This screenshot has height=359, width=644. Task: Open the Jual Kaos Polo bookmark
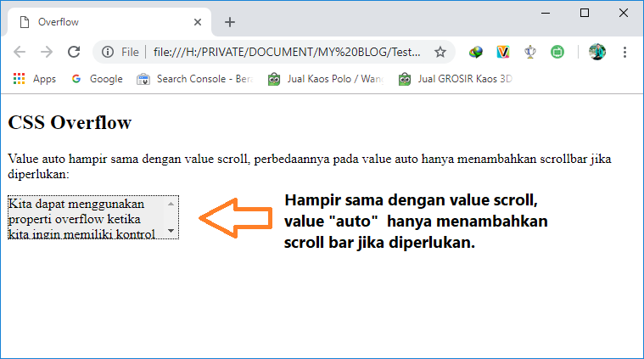(x=326, y=79)
